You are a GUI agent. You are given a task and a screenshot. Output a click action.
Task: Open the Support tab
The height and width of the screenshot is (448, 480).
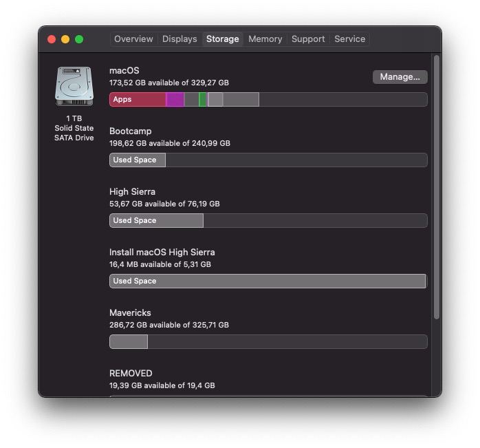pos(308,39)
